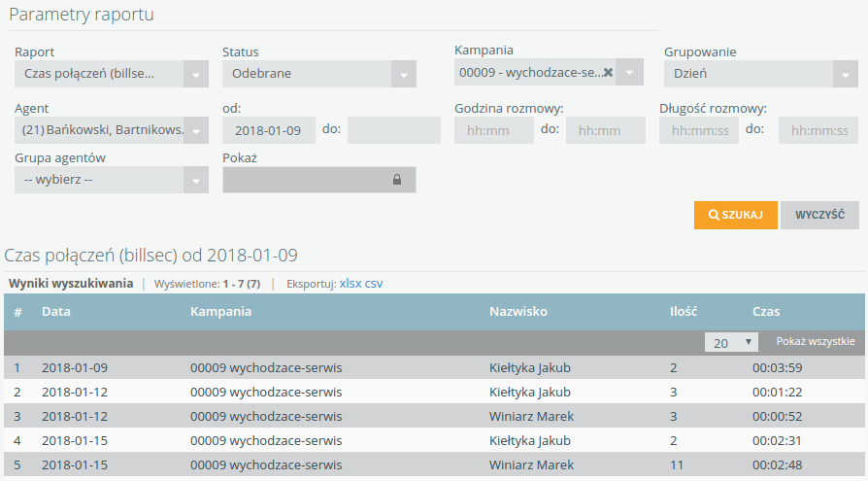Click the locked Pokaż field
This screenshot has width=868, height=481.
tap(318, 180)
